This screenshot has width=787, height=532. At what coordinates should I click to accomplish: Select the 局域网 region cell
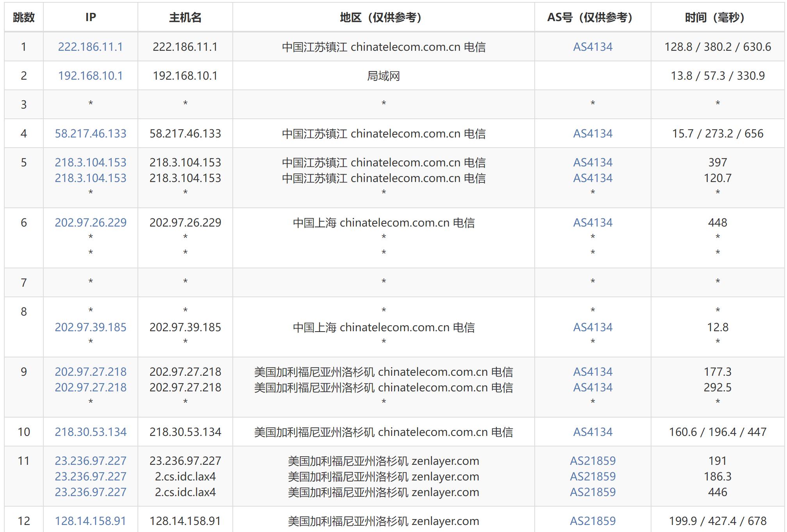tap(384, 76)
